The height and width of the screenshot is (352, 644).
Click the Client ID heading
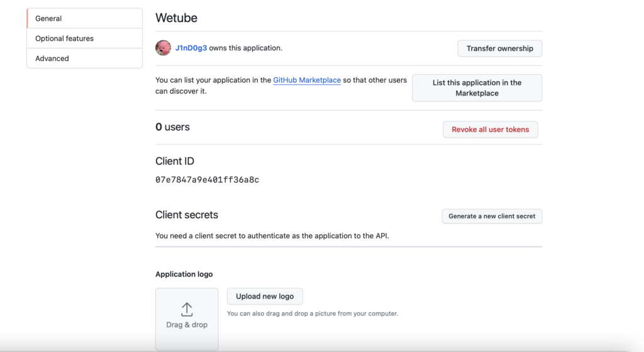click(x=175, y=162)
